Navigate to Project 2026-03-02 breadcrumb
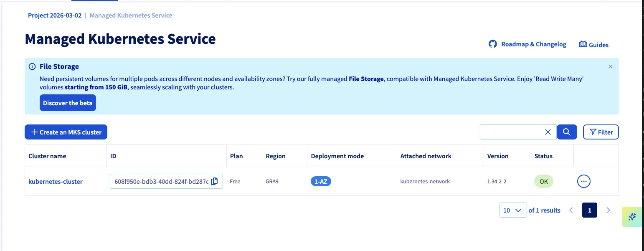This screenshot has height=251, width=644. pyautogui.click(x=55, y=15)
